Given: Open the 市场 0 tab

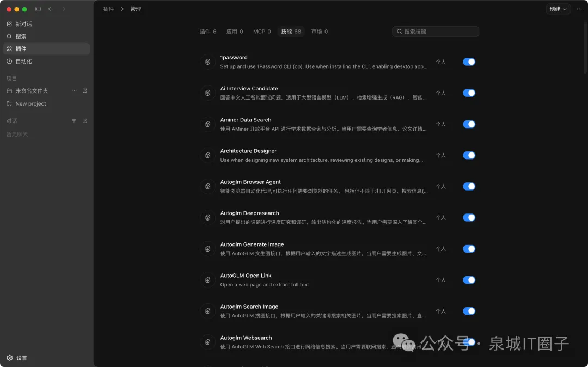Looking at the screenshot, I should 320,32.
